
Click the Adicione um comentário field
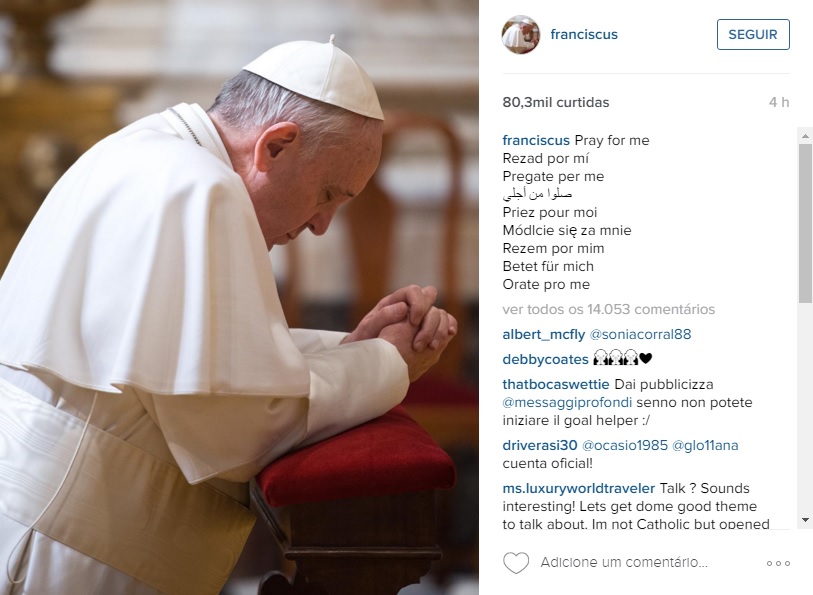(x=624, y=562)
